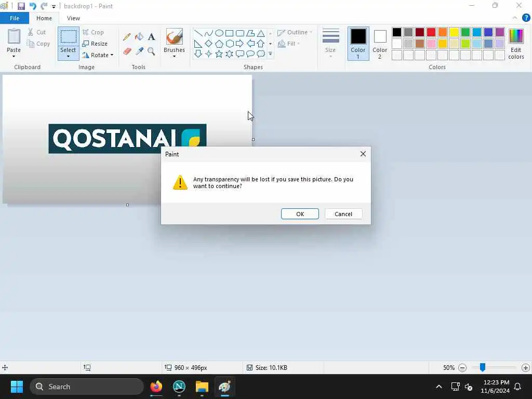Image resolution: width=532 pixels, height=399 pixels.
Task: Show hidden icons in system tray
Action: pos(438,387)
